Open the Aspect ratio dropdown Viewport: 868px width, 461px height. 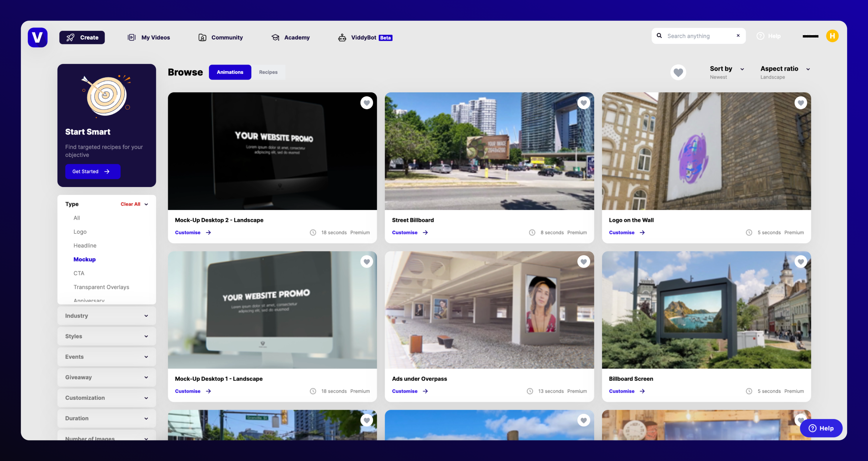785,72
